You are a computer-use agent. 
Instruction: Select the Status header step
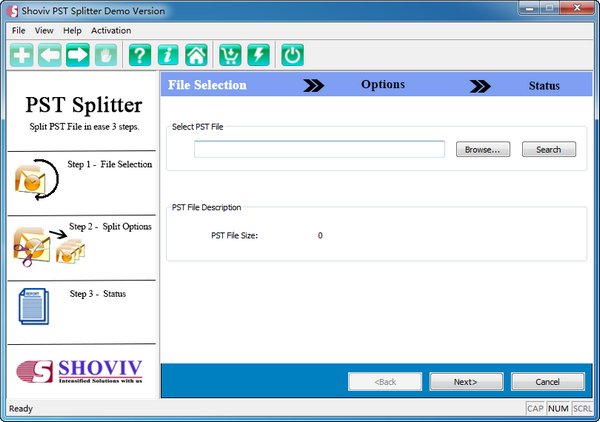(544, 86)
